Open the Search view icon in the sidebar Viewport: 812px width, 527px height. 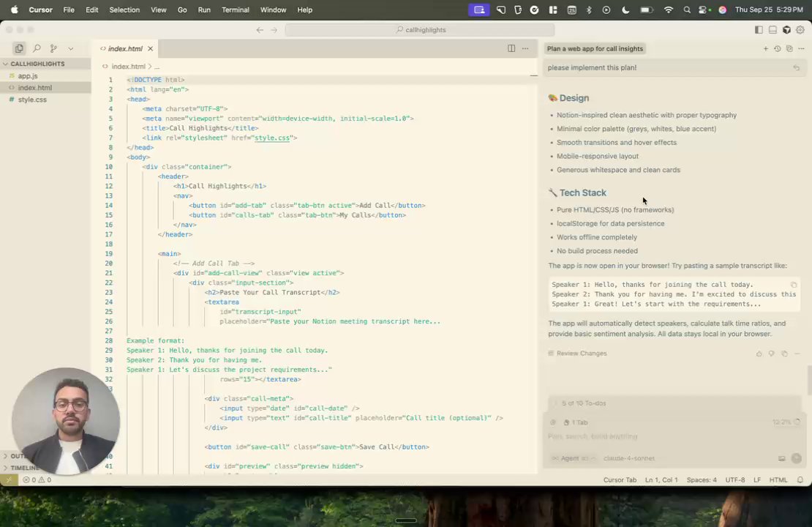pos(37,48)
